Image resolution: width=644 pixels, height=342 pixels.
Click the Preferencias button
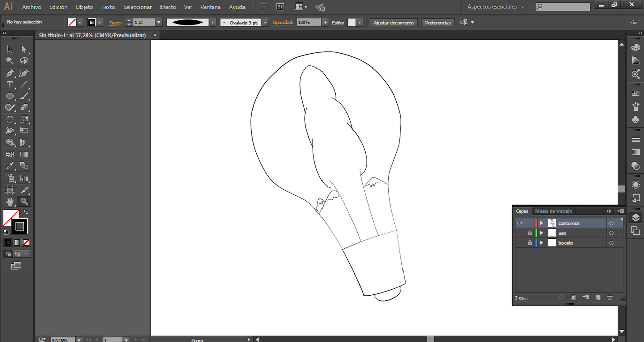tap(438, 23)
